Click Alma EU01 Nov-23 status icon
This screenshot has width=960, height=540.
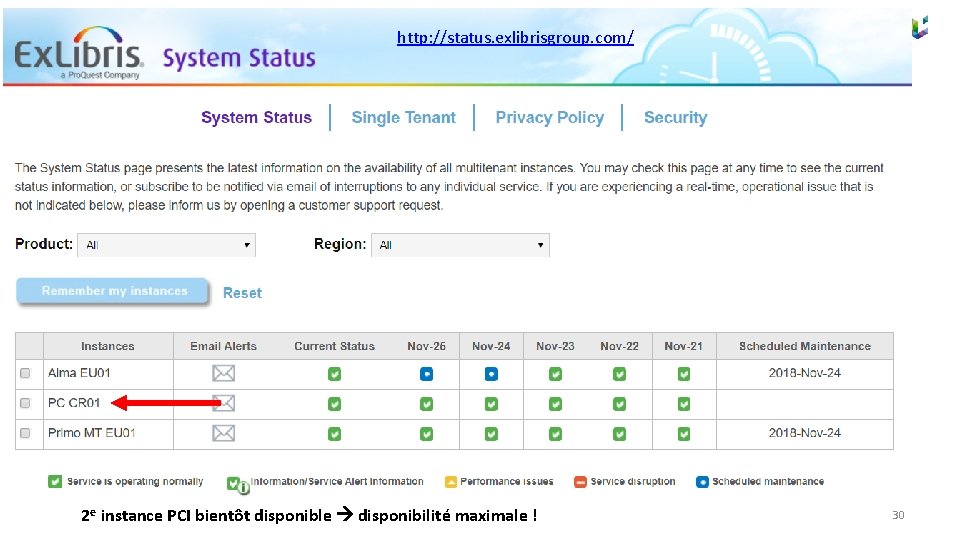pos(555,374)
